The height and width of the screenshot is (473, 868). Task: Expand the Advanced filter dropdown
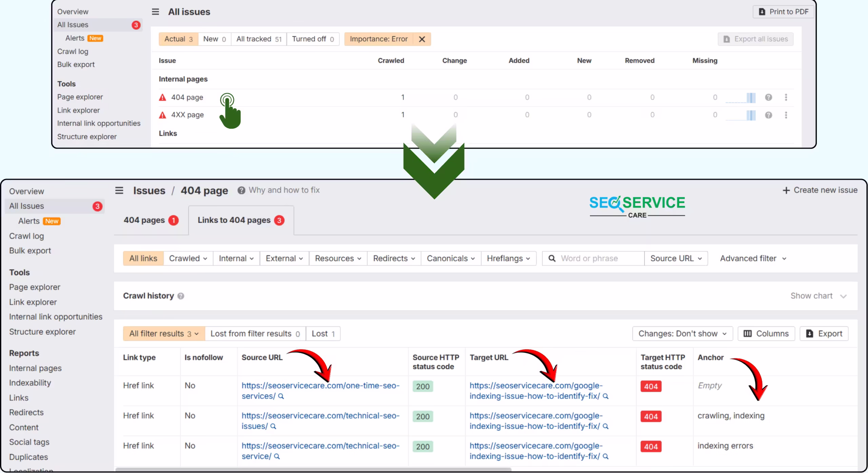[x=752, y=258]
